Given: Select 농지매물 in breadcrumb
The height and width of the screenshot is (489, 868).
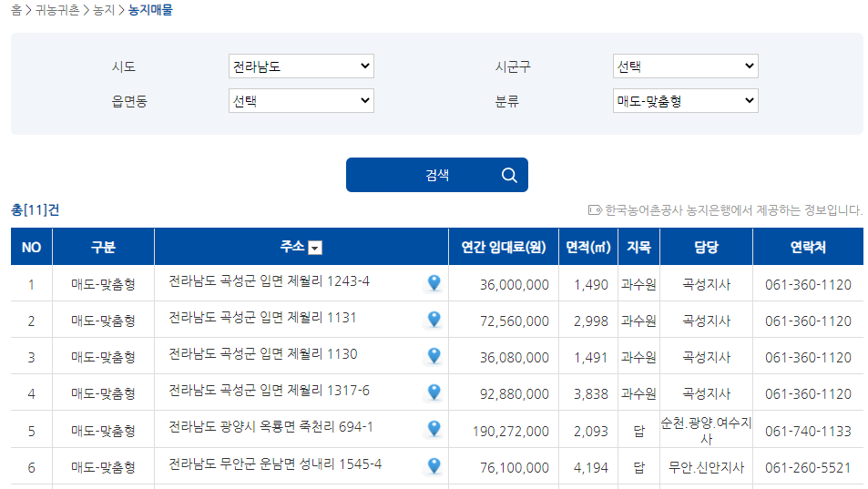Looking at the screenshot, I should click(x=150, y=10).
